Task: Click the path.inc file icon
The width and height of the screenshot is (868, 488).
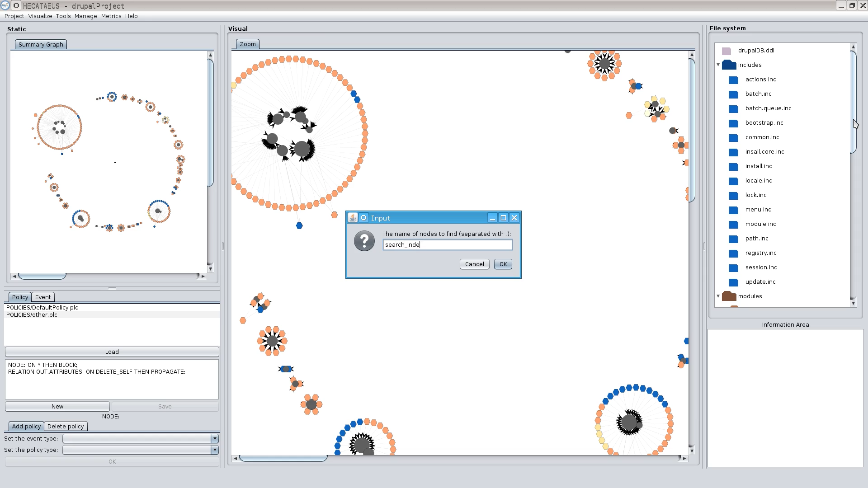Action: tap(734, 239)
